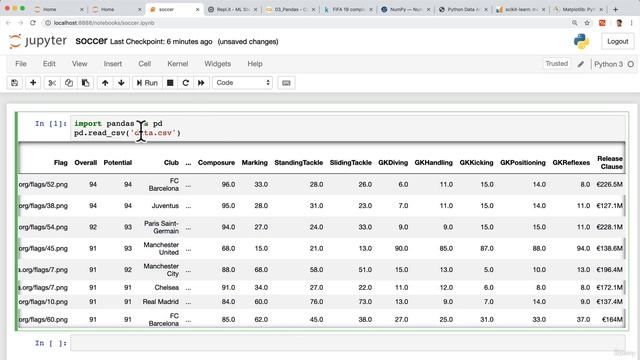The image size is (640, 360).
Task: Click the Overall column header
Action: (x=86, y=162)
